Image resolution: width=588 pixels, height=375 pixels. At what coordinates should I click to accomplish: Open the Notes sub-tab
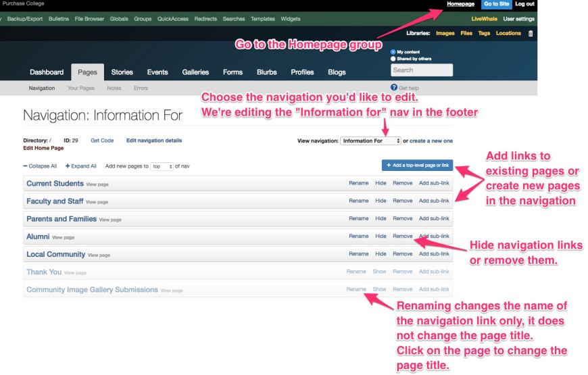(x=114, y=88)
